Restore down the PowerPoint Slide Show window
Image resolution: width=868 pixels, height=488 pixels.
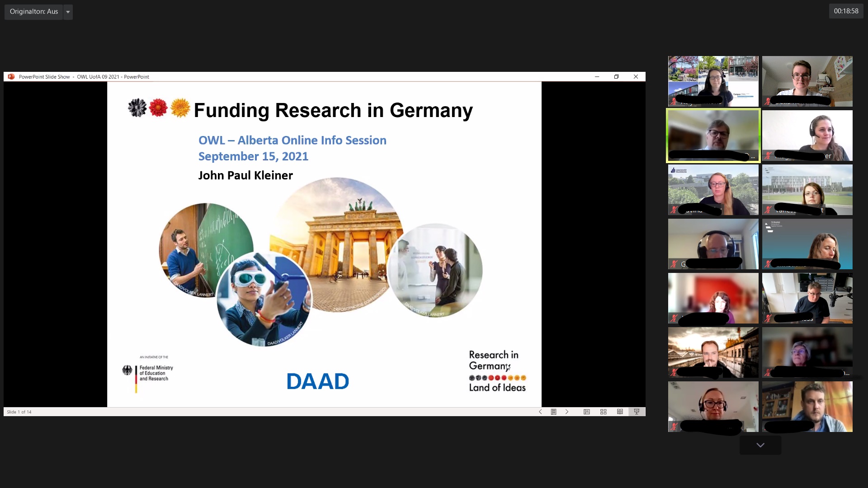(616, 77)
